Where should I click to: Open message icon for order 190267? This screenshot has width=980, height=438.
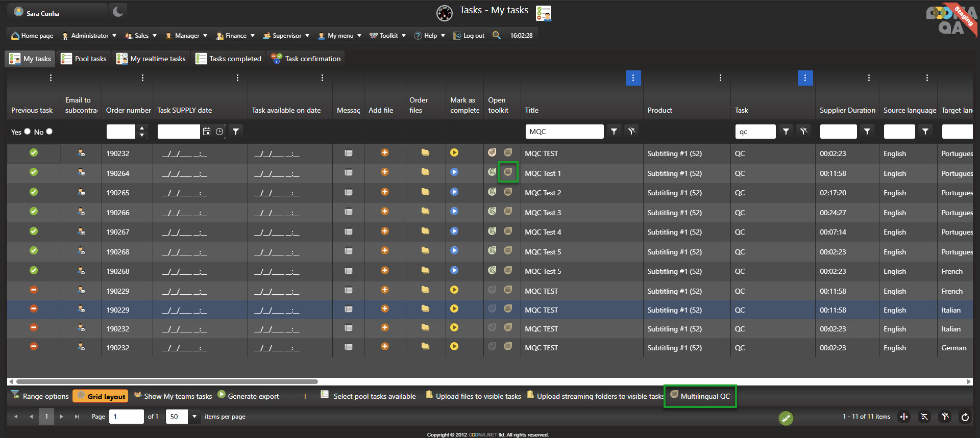[349, 231]
